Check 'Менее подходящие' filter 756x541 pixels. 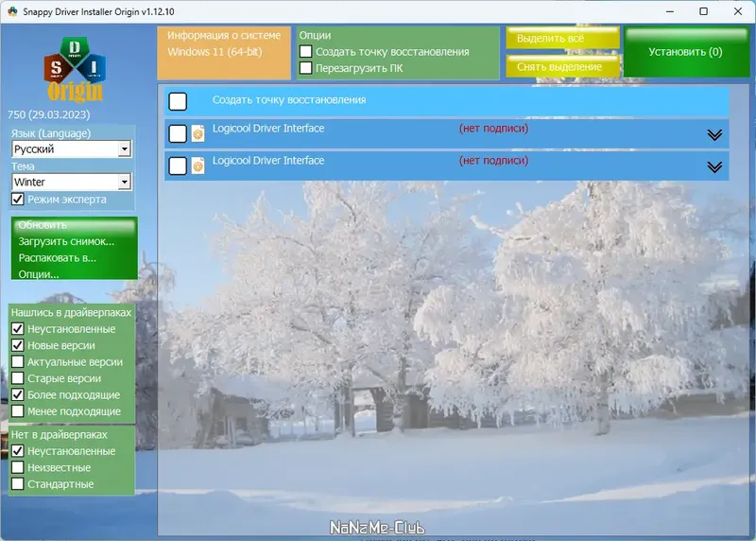(18, 410)
